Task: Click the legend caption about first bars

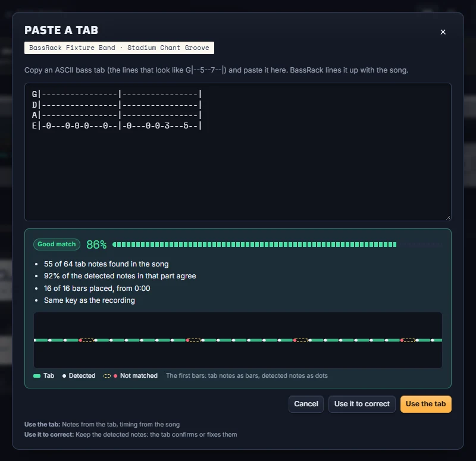Action: point(247,376)
